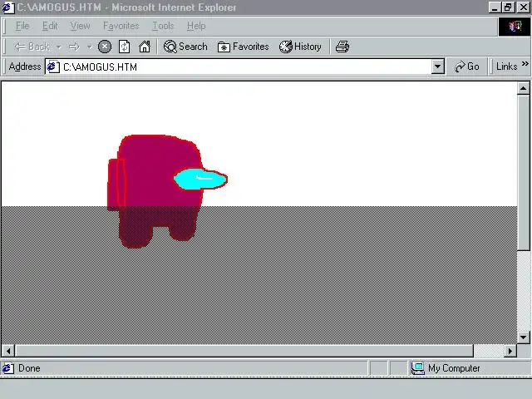
Task: Click the My Computer zone indicator
Action: (x=446, y=368)
